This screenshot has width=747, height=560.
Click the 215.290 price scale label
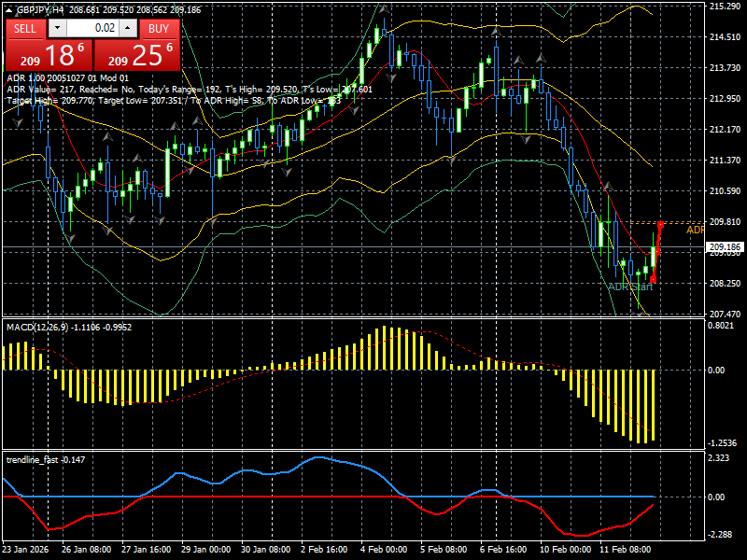[725, 7]
